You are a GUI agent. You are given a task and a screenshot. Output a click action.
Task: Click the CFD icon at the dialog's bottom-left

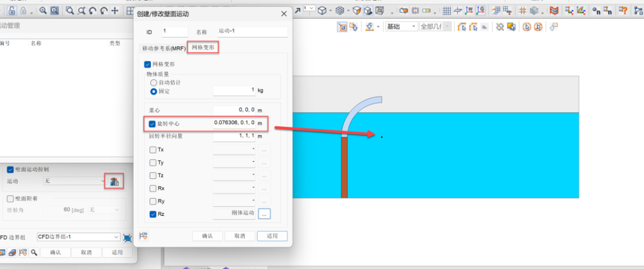tap(143, 236)
